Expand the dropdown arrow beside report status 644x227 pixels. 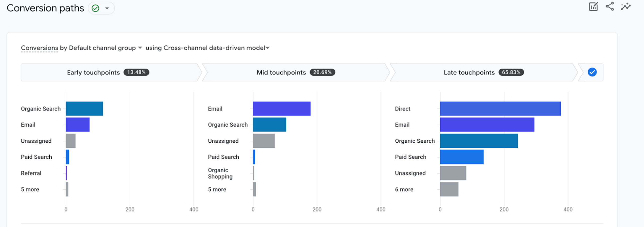click(x=107, y=8)
